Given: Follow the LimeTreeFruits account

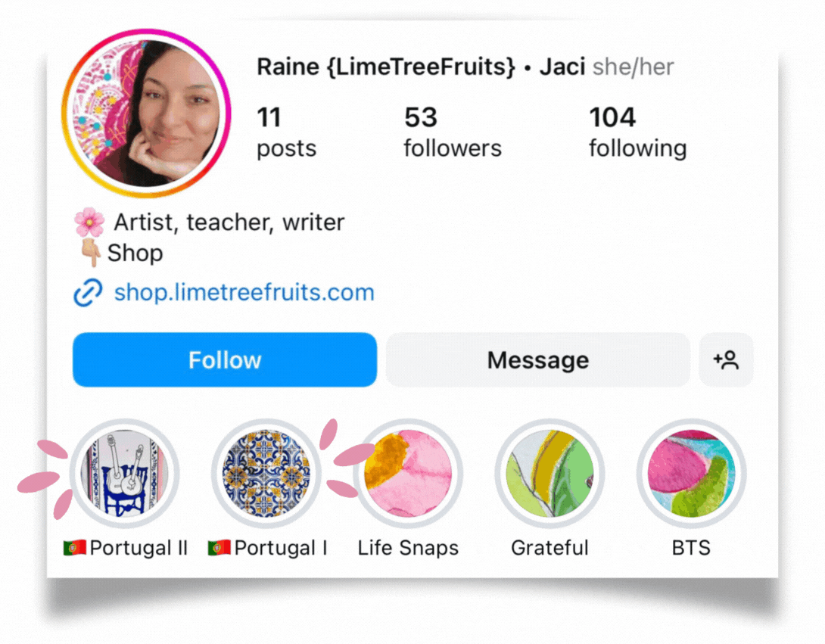Looking at the screenshot, I should (x=225, y=360).
